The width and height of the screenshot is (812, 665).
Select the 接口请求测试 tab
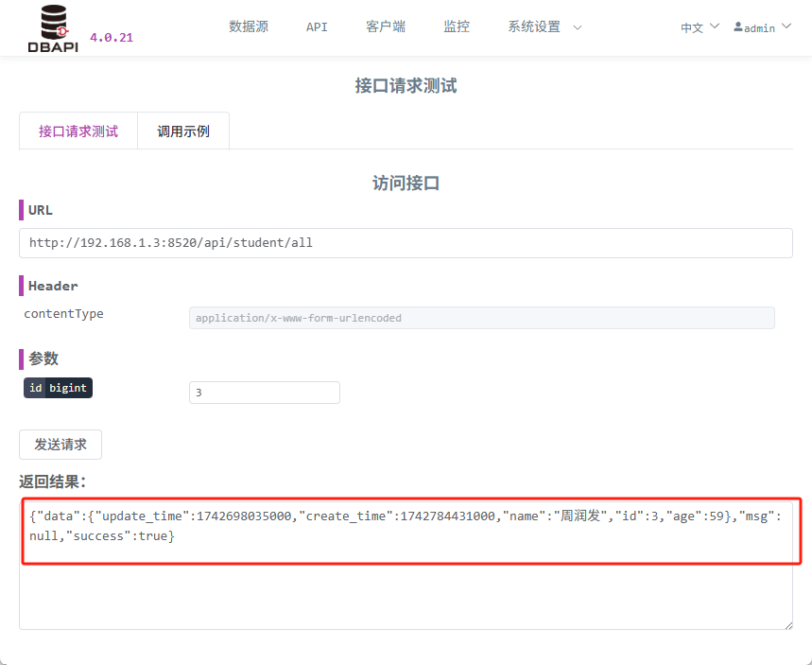click(x=78, y=131)
